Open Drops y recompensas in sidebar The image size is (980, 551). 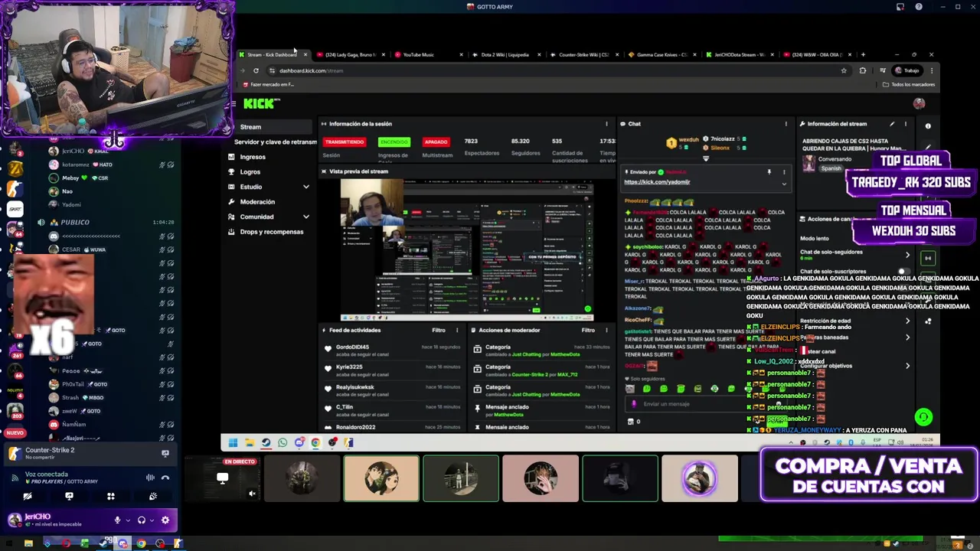tap(266, 232)
